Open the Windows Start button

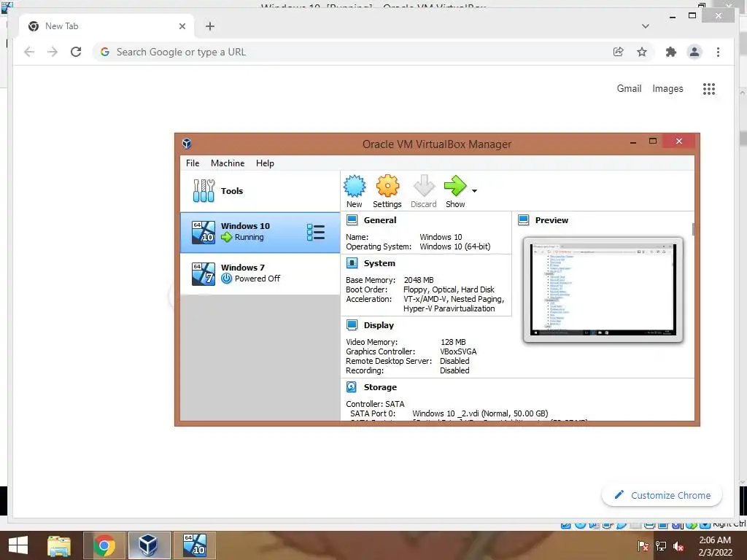click(18, 545)
